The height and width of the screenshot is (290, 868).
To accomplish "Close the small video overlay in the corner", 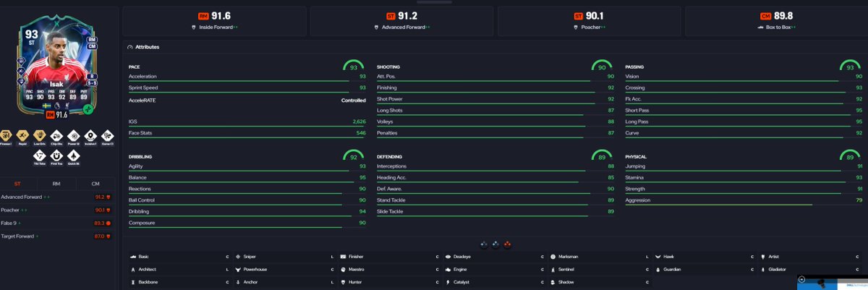I will [802, 278].
